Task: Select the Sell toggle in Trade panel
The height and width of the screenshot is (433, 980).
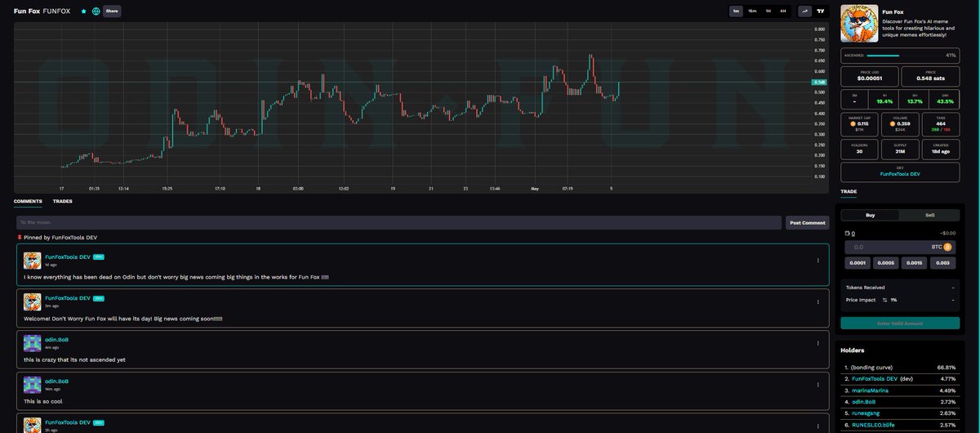Action: (x=929, y=215)
